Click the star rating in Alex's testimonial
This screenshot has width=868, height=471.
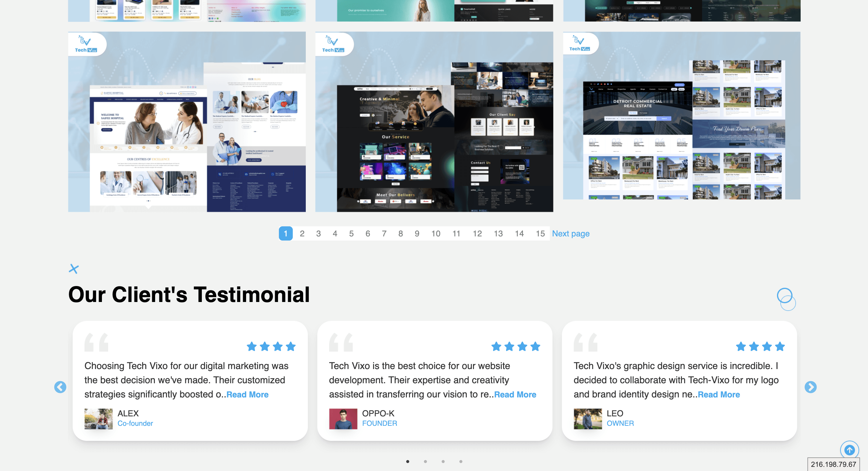click(271, 346)
